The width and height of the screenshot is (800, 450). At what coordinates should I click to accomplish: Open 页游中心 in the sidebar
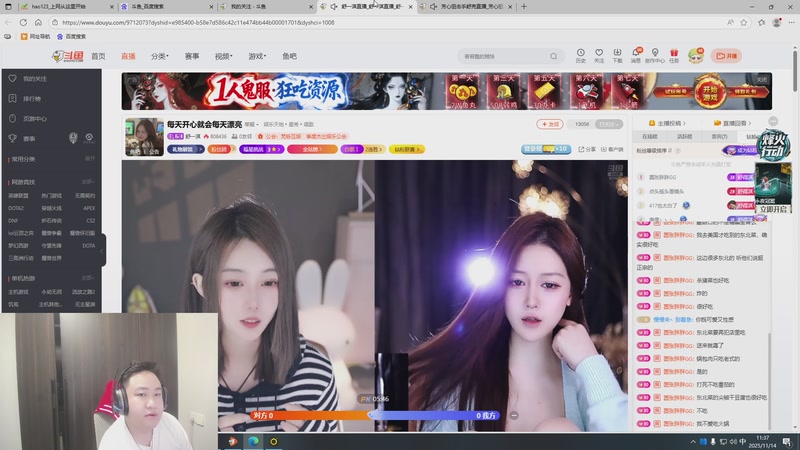pyautogui.click(x=35, y=118)
